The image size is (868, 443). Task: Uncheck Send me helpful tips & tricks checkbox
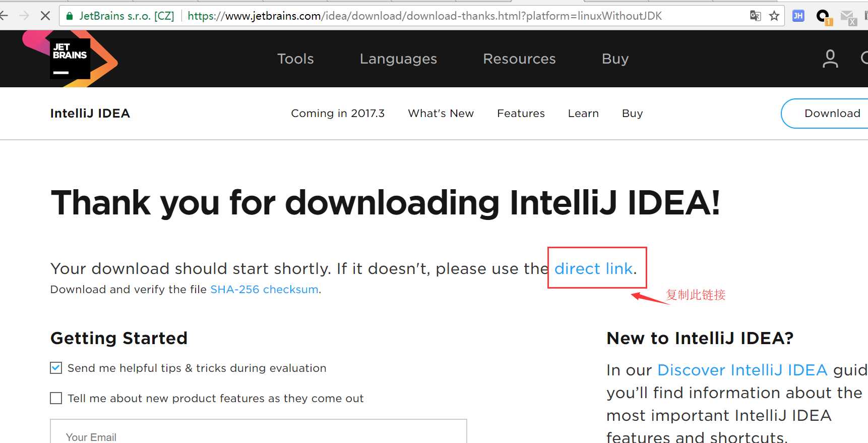(x=56, y=368)
